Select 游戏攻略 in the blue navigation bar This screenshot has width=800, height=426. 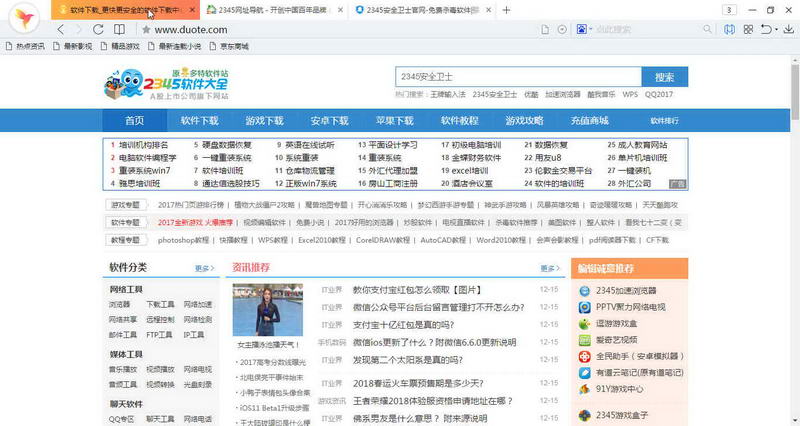pos(524,121)
